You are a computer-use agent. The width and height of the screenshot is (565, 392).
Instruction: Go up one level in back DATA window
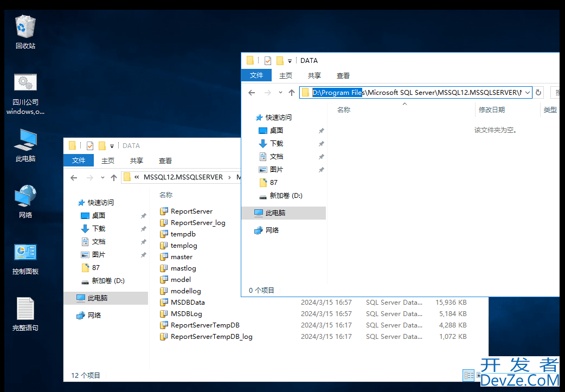pos(114,178)
